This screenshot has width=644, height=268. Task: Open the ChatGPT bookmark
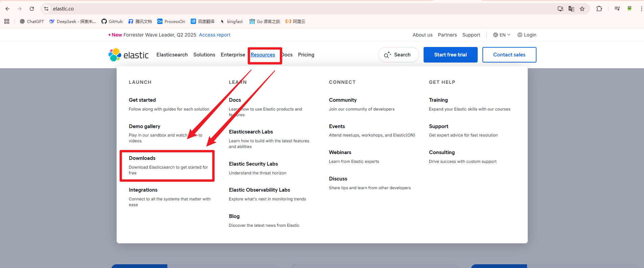[x=32, y=21]
